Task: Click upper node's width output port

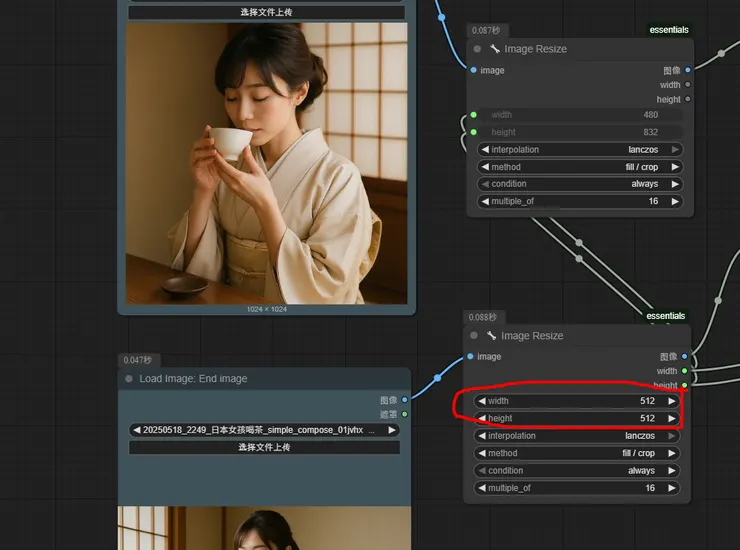Action: click(688, 85)
